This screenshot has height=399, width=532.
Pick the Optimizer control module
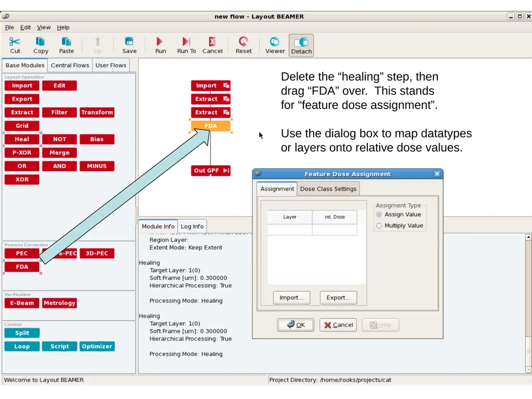(97, 347)
